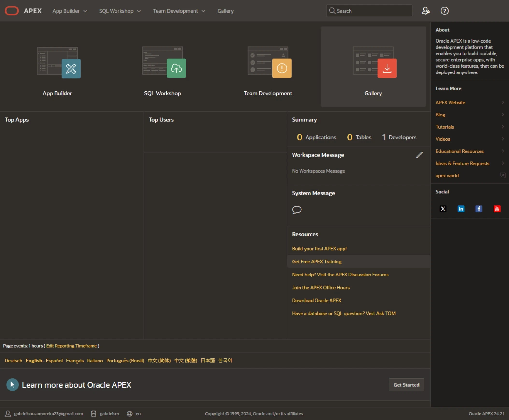509x420 pixels.
Task: Open the Gallery download icon
Action: click(x=387, y=68)
